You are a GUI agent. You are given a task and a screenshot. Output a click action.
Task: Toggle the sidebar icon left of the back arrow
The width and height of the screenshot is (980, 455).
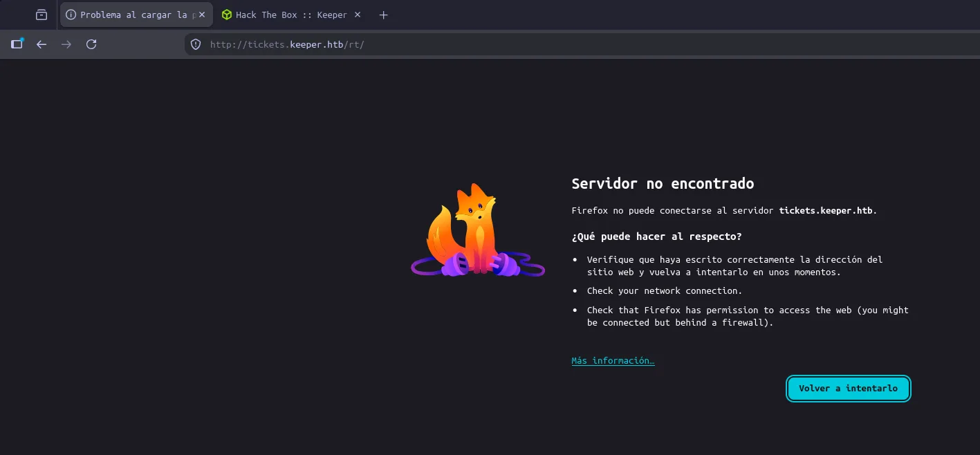(x=17, y=44)
